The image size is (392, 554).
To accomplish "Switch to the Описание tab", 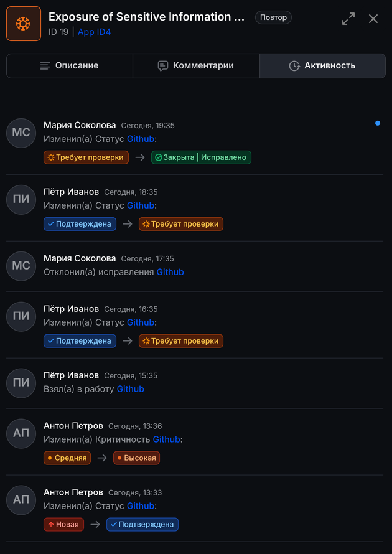I will coord(70,66).
